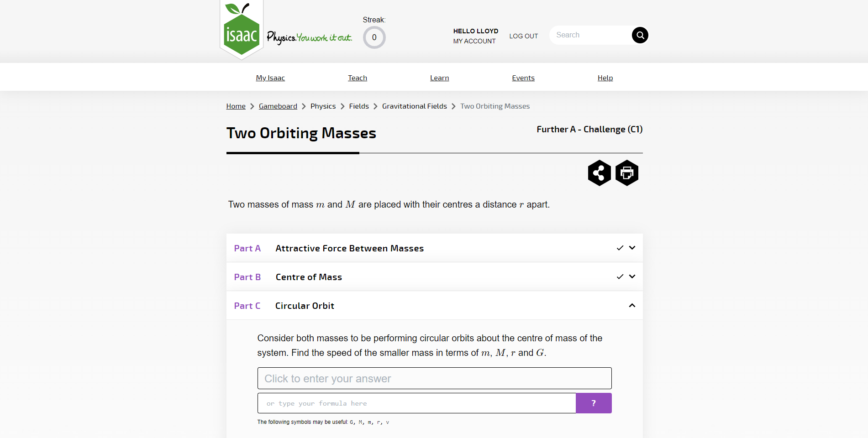Click the streak counter circle
This screenshot has width=868, height=438.
click(x=374, y=37)
